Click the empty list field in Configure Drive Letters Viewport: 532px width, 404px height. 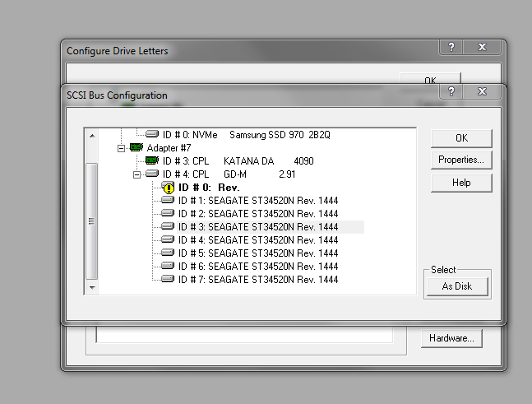[x=245, y=334]
